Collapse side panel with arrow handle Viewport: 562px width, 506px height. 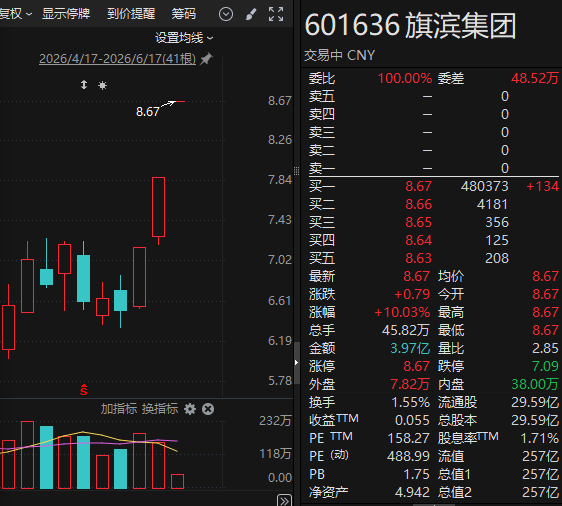click(x=296, y=362)
